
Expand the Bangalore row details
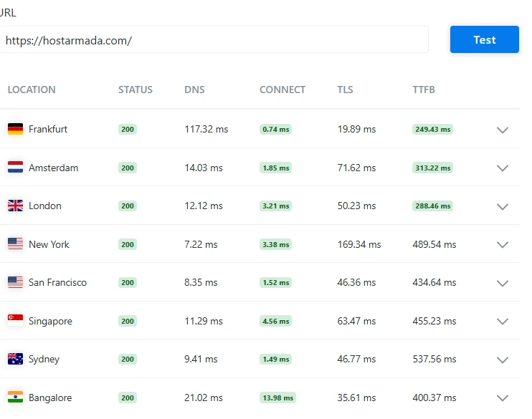(x=502, y=398)
